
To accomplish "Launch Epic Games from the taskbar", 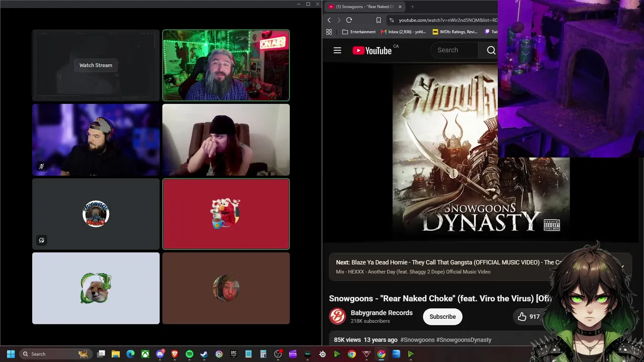I will click(233, 354).
